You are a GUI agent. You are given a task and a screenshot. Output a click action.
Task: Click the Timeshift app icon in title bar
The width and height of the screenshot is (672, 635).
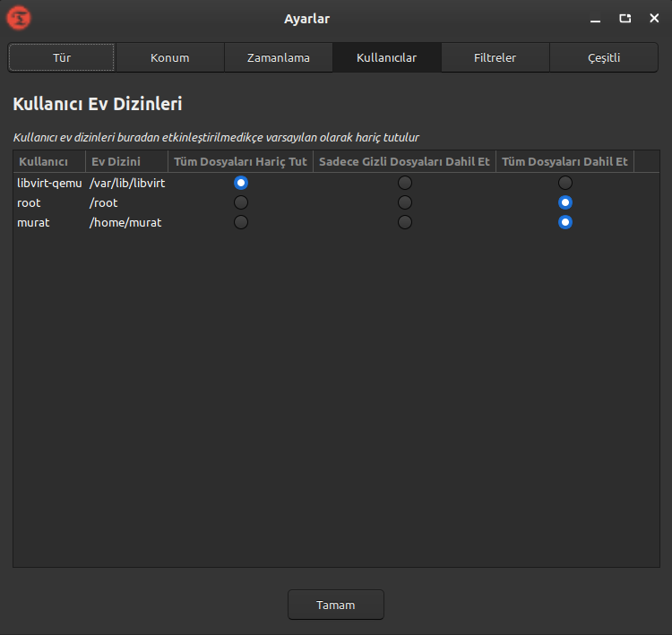(18, 18)
